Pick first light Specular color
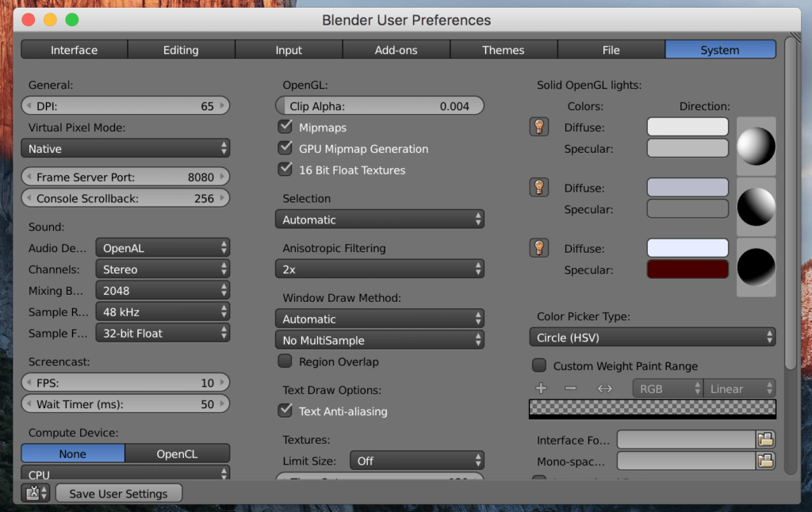The width and height of the screenshot is (812, 512). tap(688, 148)
